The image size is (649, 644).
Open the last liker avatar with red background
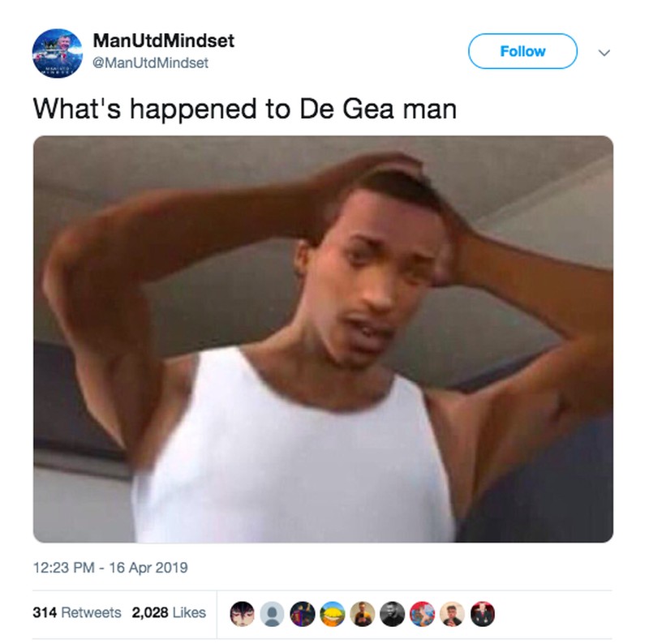click(483, 614)
